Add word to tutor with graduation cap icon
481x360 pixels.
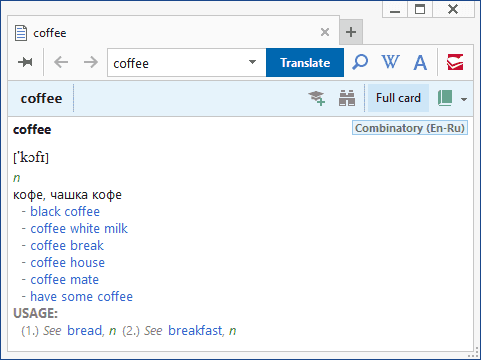[x=316, y=98]
